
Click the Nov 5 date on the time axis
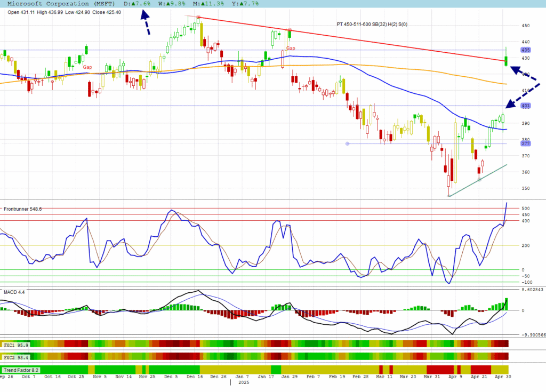point(100,377)
